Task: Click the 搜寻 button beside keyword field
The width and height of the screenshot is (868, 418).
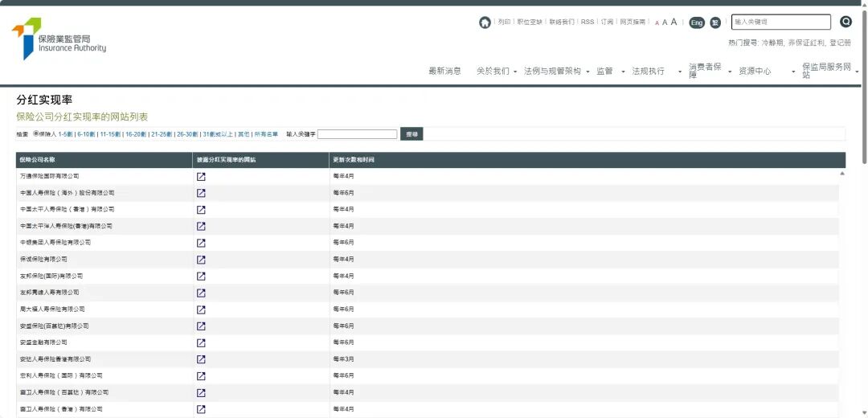Action: [x=411, y=134]
